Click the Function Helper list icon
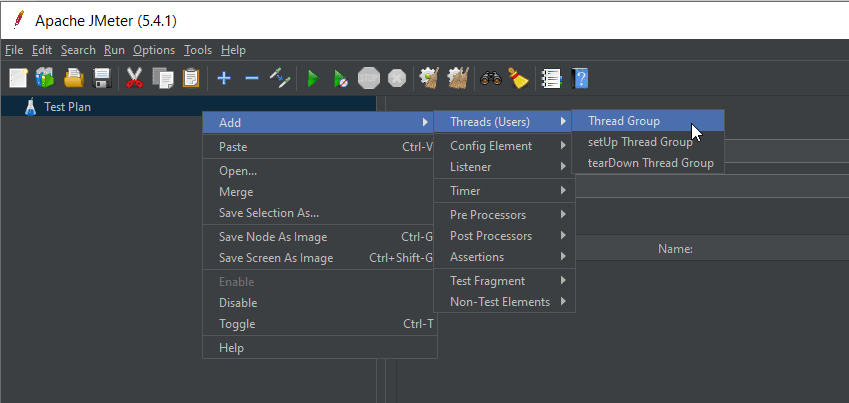The image size is (849, 403). point(552,79)
